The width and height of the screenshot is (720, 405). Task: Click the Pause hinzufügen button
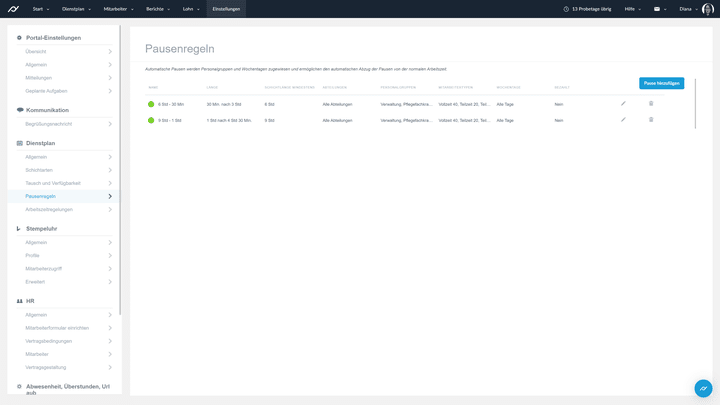[661, 83]
